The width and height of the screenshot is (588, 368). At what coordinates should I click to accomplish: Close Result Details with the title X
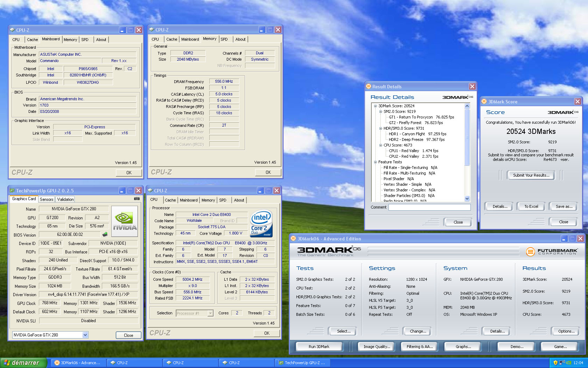[472, 86]
